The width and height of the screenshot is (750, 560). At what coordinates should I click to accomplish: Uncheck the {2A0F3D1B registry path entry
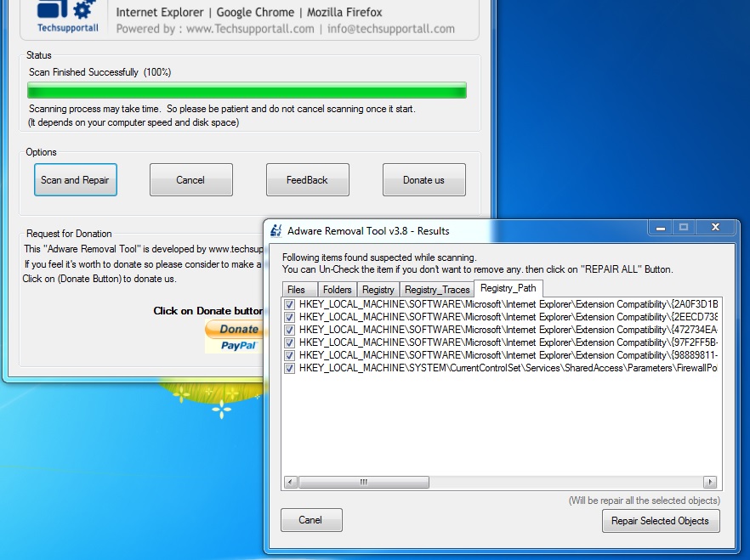point(289,304)
